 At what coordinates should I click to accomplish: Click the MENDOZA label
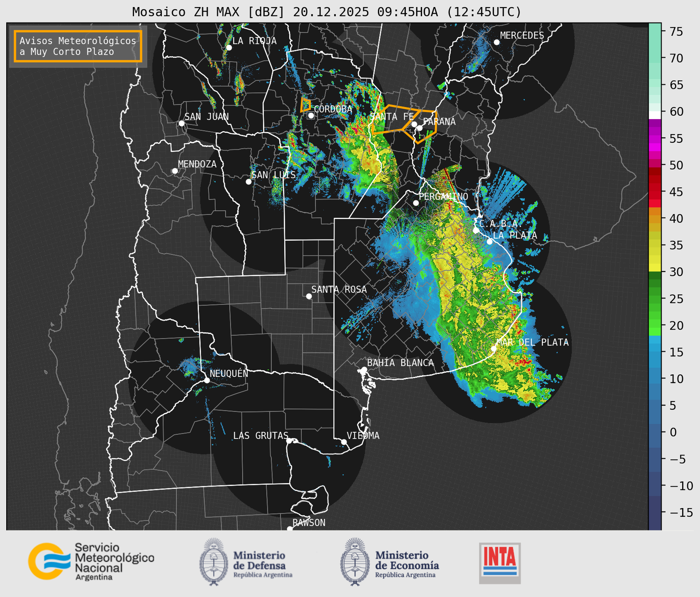tap(197, 164)
